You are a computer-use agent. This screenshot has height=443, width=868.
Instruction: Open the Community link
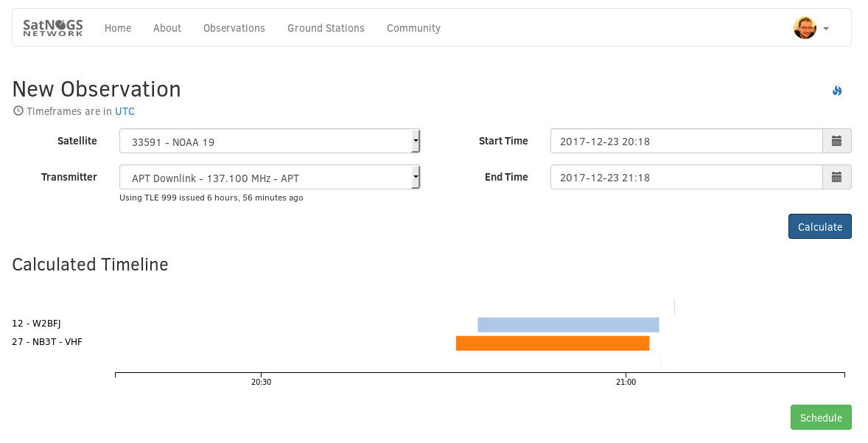click(413, 28)
